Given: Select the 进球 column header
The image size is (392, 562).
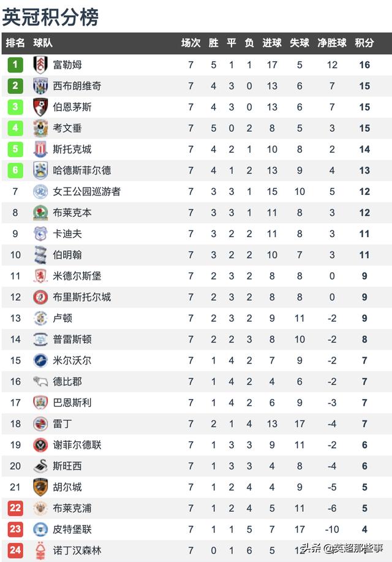Looking at the screenshot, I should point(272,43).
